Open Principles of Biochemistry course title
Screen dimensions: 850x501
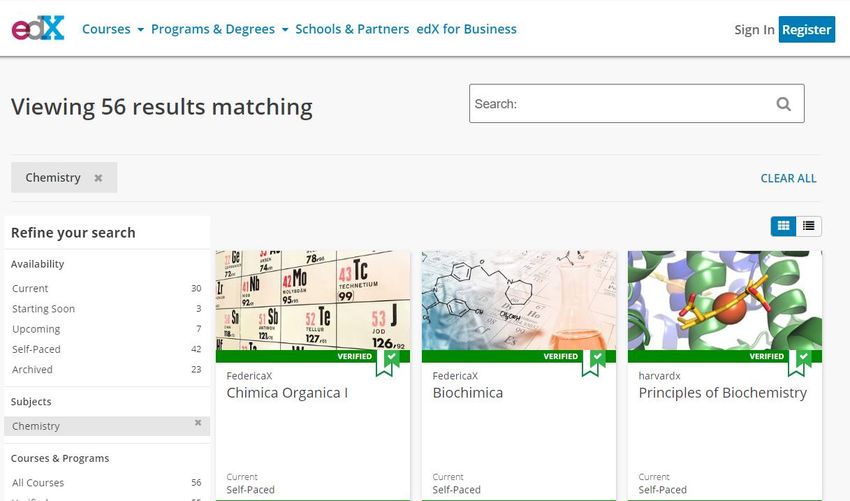(x=723, y=393)
